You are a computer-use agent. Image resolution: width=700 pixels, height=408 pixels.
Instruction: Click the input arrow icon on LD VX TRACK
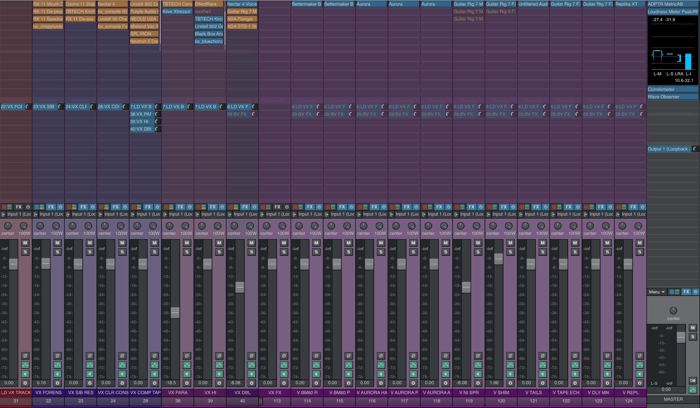(x=3, y=214)
